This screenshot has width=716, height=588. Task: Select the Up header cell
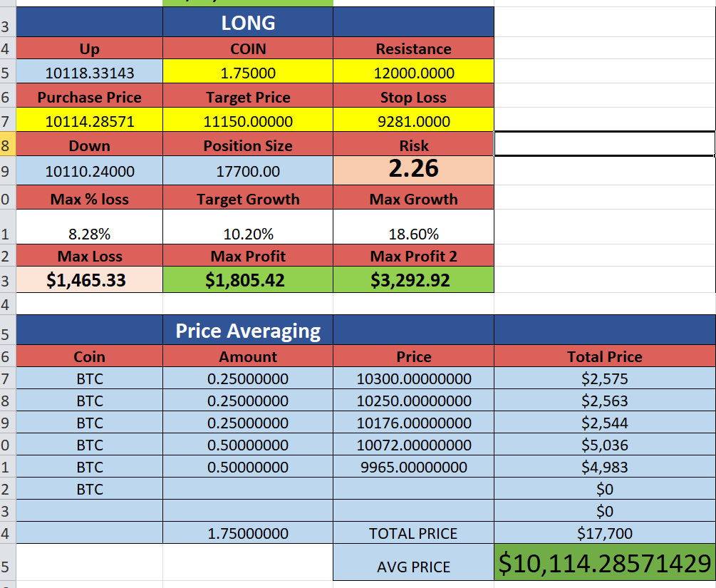pyautogui.click(x=90, y=48)
